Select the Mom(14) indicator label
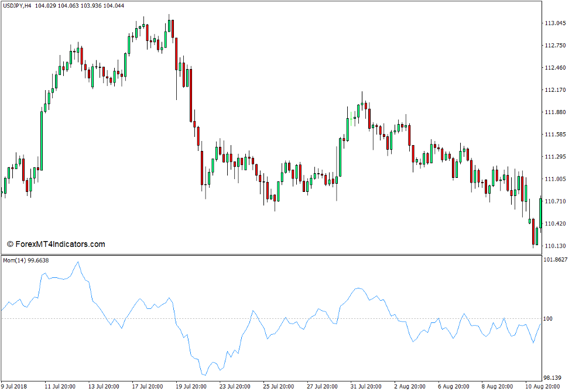The image size is (572, 392). tap(13, 259)
